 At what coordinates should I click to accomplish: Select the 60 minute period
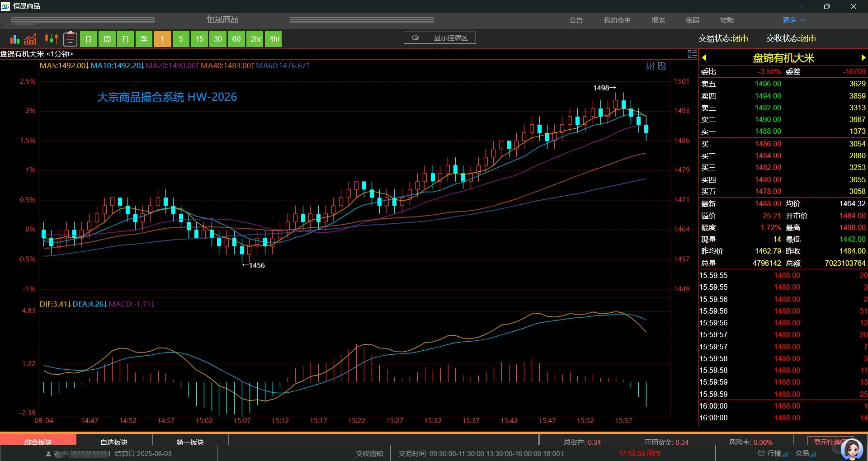click(236, 39)
